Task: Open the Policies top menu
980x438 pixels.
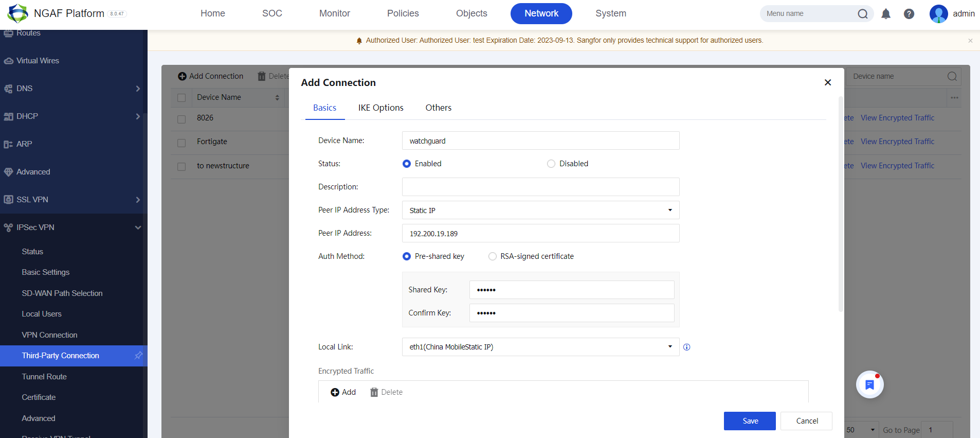Action: [403, 13]
